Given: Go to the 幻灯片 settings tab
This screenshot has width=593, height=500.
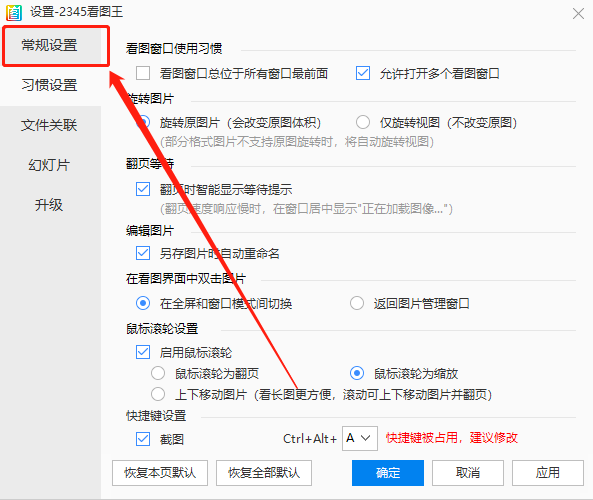Looking at the screenshot, I should [x=50, y=165].
